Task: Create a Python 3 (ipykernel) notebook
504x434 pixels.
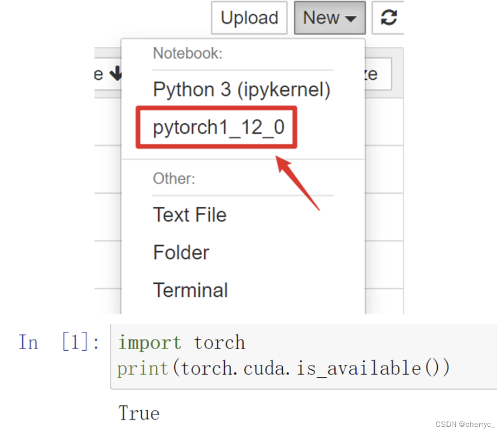Action: point(242,89)
